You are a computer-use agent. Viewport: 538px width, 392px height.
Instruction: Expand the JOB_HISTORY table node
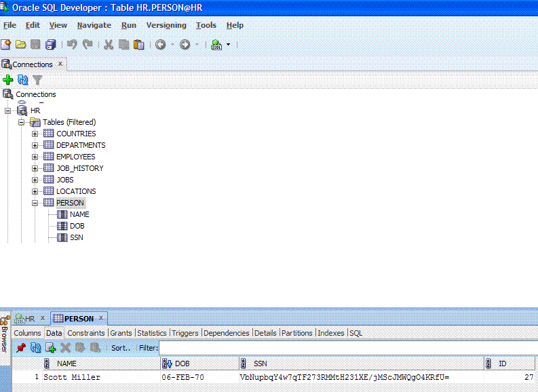[35, 168]
